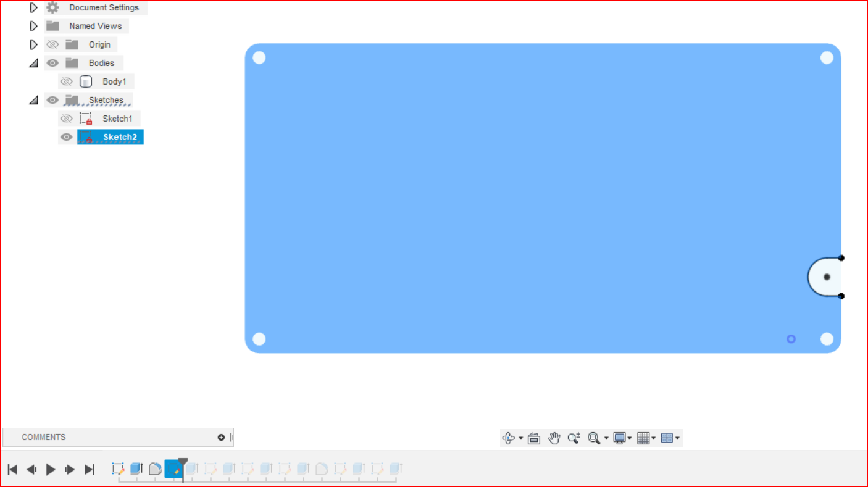Select the Origin label in browser
This screenshot has height=487, width=868.
point(99,44)
